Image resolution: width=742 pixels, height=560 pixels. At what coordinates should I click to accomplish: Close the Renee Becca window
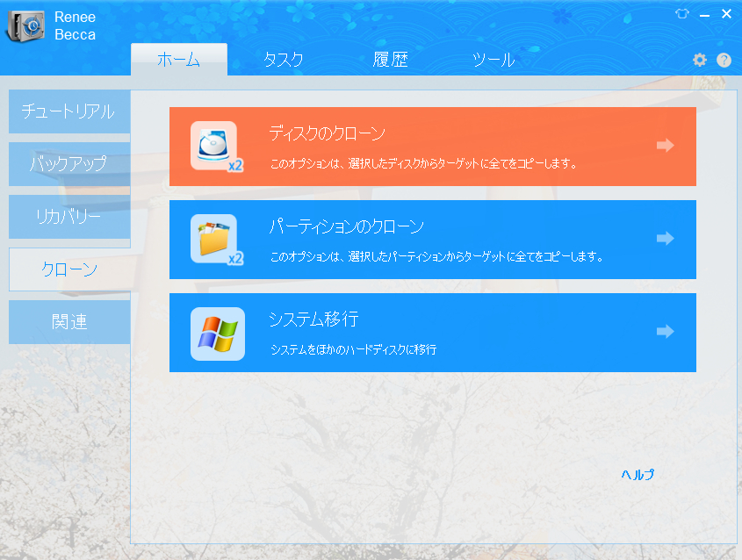726,14
